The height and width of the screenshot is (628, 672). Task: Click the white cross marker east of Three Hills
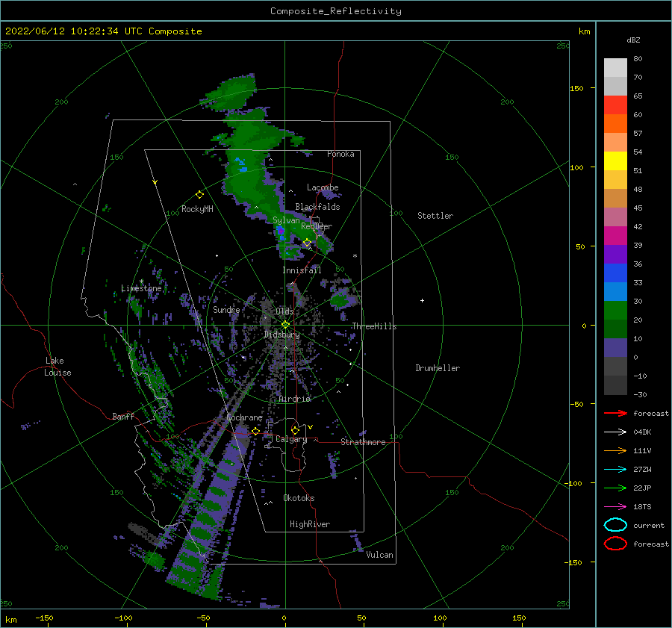point(422,300)
